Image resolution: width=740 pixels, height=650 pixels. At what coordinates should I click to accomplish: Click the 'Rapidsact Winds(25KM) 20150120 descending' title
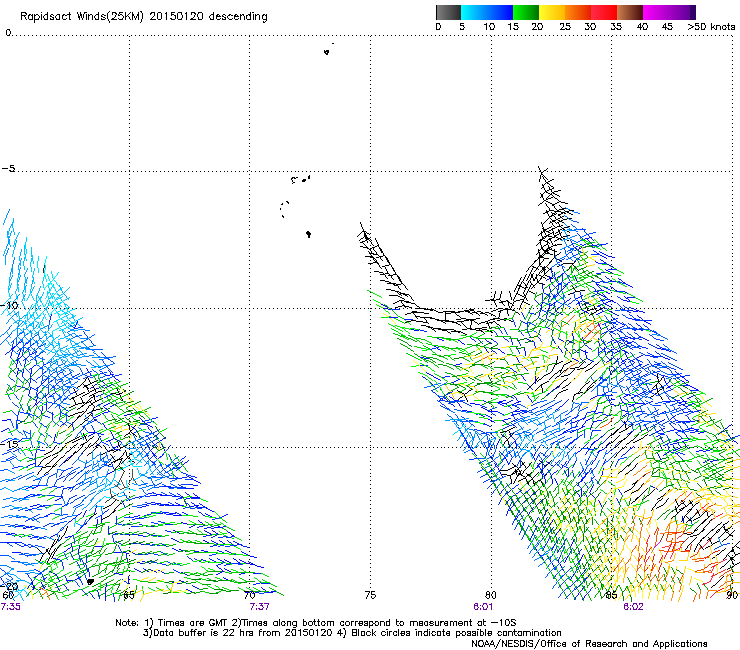coord(143,17)
